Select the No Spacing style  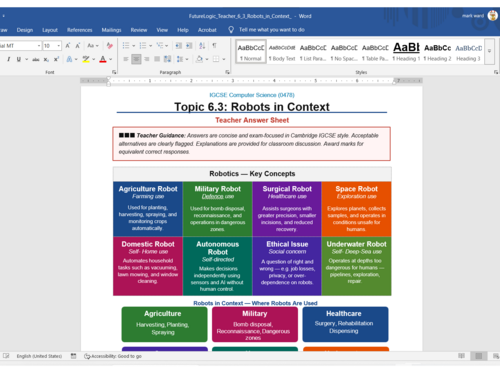click(344, 51)
